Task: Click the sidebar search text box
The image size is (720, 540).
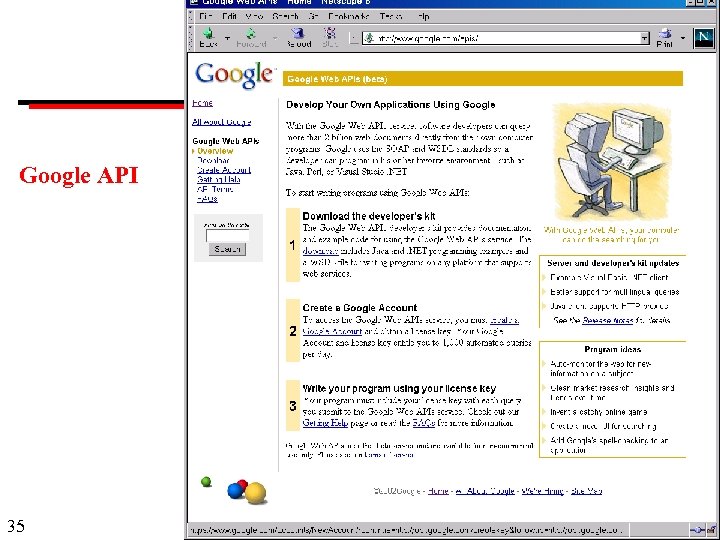Action: [x=227, y=236]
